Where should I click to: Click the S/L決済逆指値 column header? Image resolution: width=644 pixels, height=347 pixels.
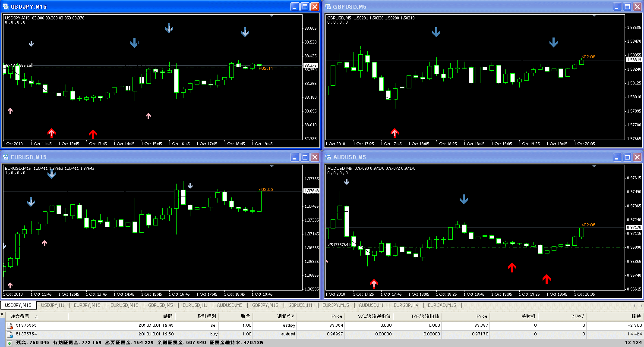point(369,316)
